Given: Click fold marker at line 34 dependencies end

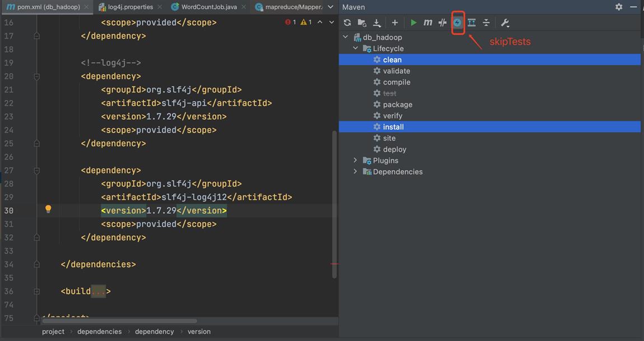Looking at the screenshot, I should (x=36, y=265).
